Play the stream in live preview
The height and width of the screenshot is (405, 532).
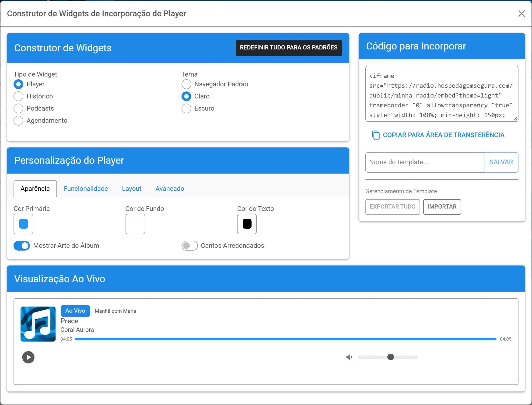tap(28, 357)
